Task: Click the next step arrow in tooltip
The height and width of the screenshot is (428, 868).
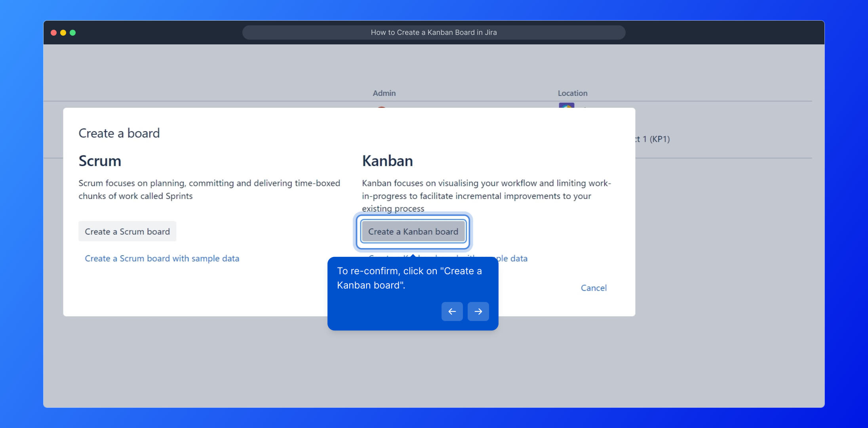Action: tap(478, 311)
